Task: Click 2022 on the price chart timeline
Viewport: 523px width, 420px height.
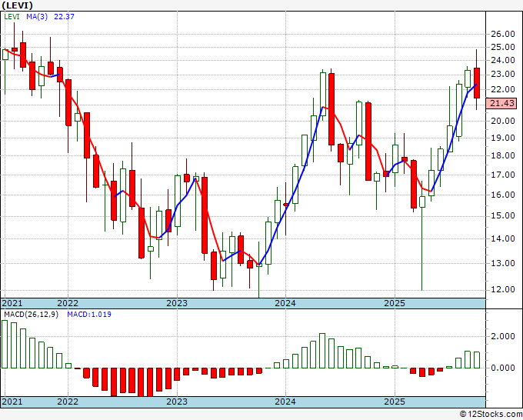Action: point(68,303)
